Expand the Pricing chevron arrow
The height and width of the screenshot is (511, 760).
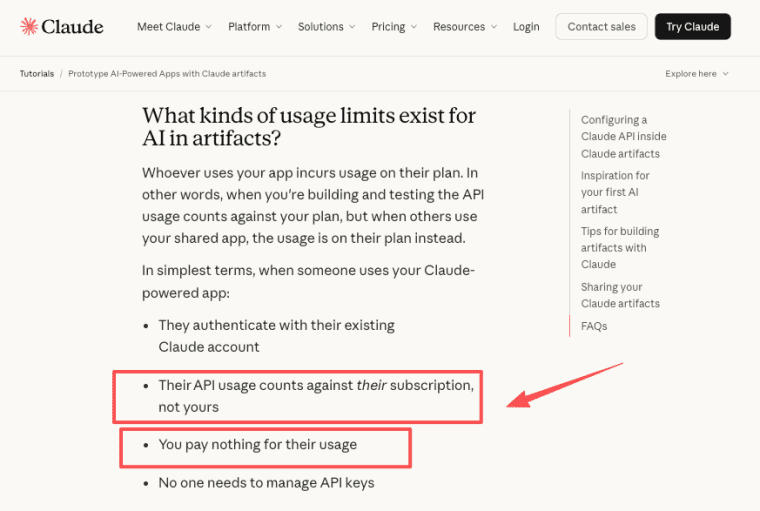click(414, 27)
